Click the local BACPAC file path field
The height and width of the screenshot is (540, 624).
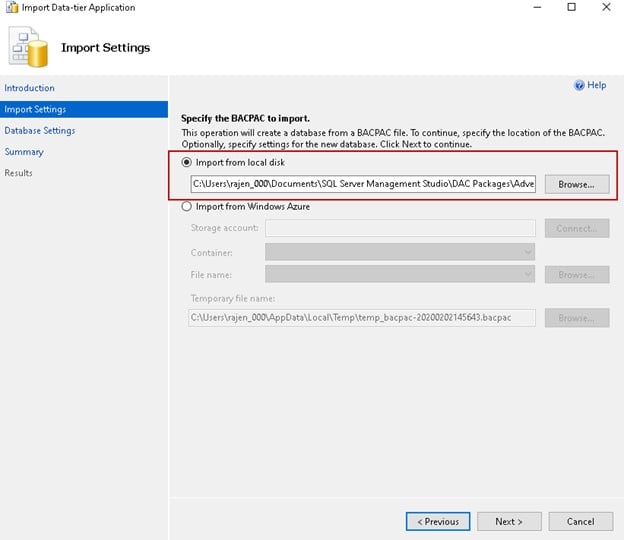tap(363, 184)
